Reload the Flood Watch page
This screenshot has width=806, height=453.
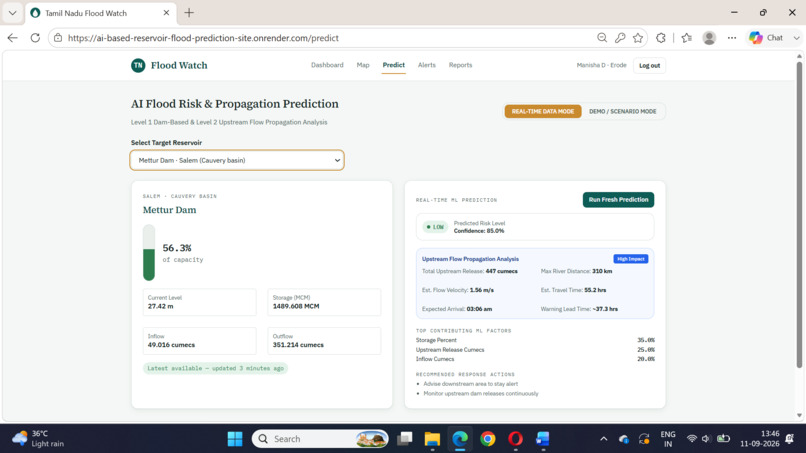pyautogui.click(x=35, y=38)
